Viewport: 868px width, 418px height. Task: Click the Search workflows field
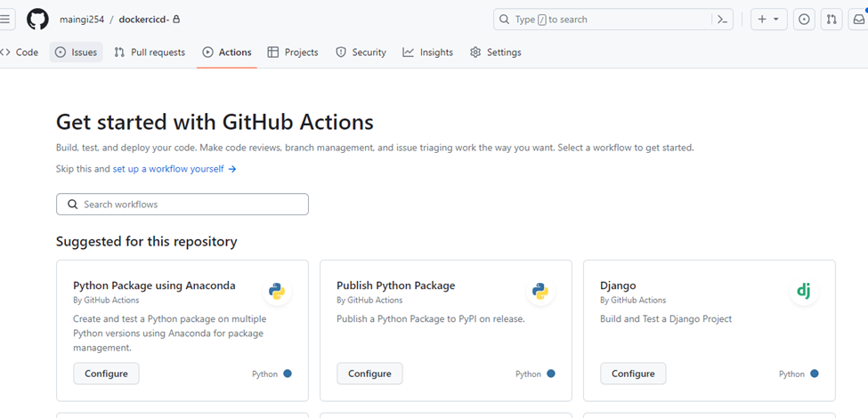(x=183, y=204)
